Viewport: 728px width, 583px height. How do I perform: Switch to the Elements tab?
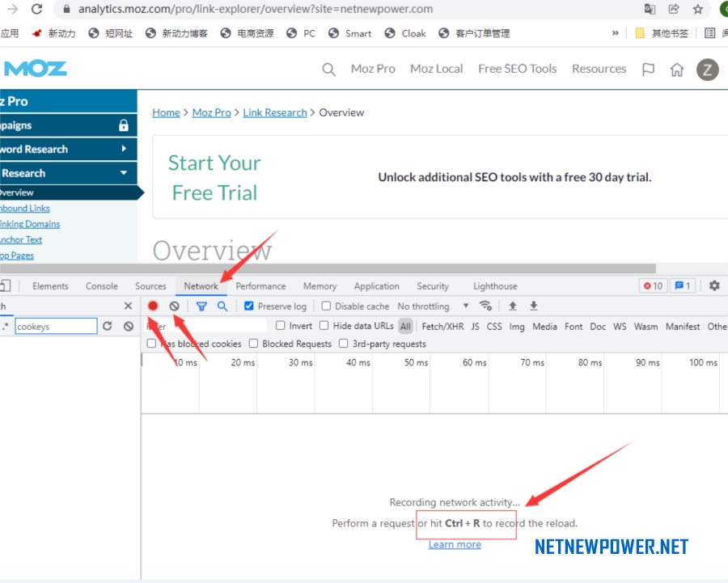(50, 286)
